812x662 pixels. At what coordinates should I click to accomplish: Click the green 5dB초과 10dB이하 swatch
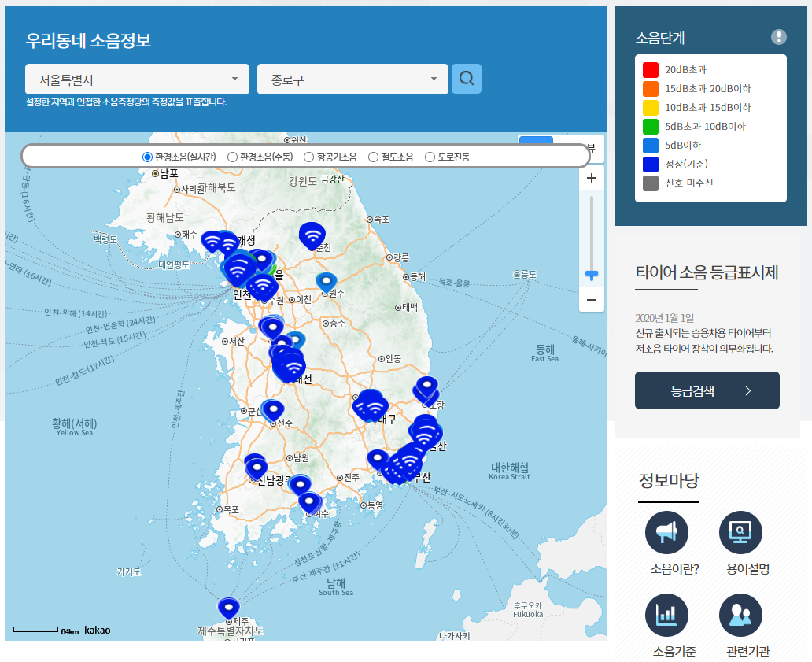651,127
